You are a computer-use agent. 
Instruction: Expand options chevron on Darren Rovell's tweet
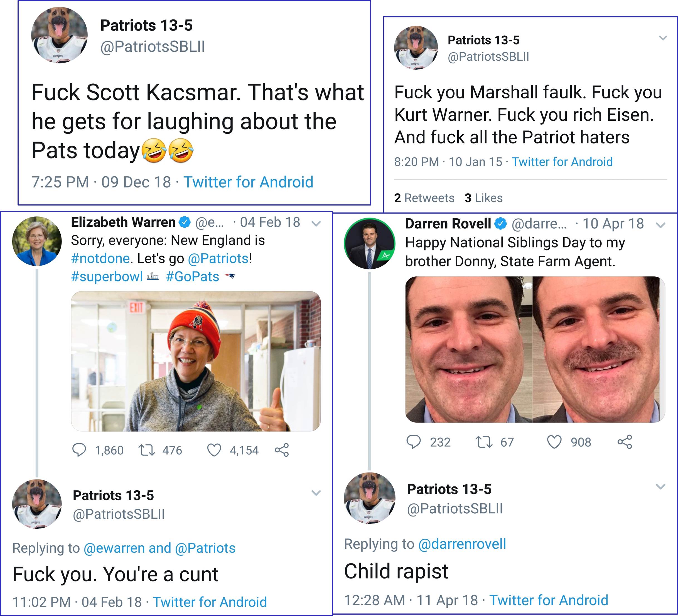[x=661, y=225]
